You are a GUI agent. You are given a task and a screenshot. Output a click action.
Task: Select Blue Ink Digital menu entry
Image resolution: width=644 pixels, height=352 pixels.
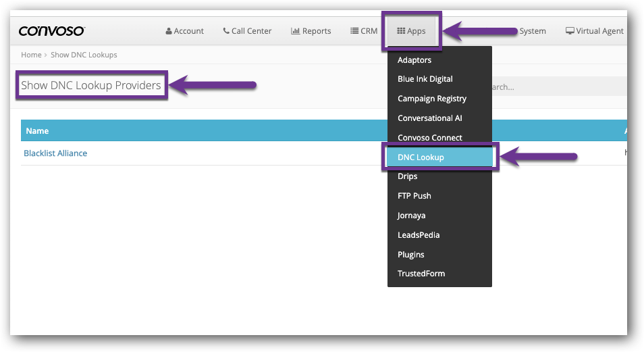tap(439, 79)
